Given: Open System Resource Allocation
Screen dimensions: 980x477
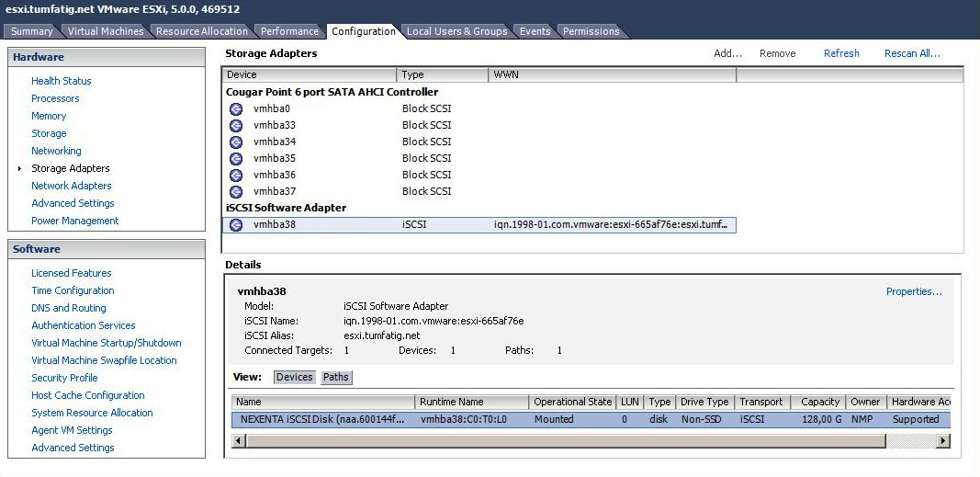Looking at the screenshot, I should click(x=92, y=414).
